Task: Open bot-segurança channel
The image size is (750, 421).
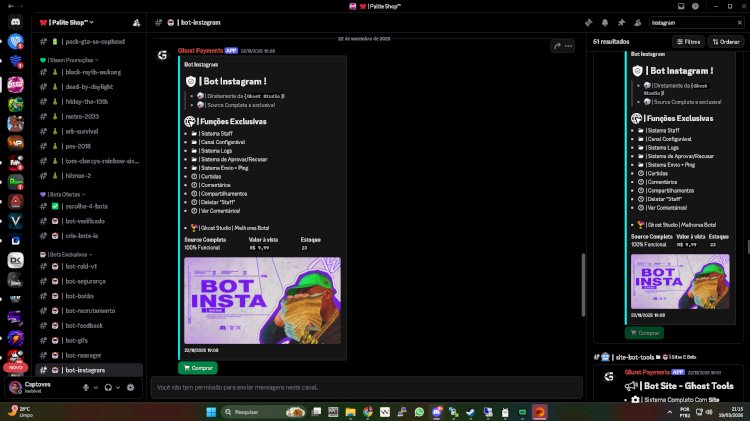Action: click(89, 281)
